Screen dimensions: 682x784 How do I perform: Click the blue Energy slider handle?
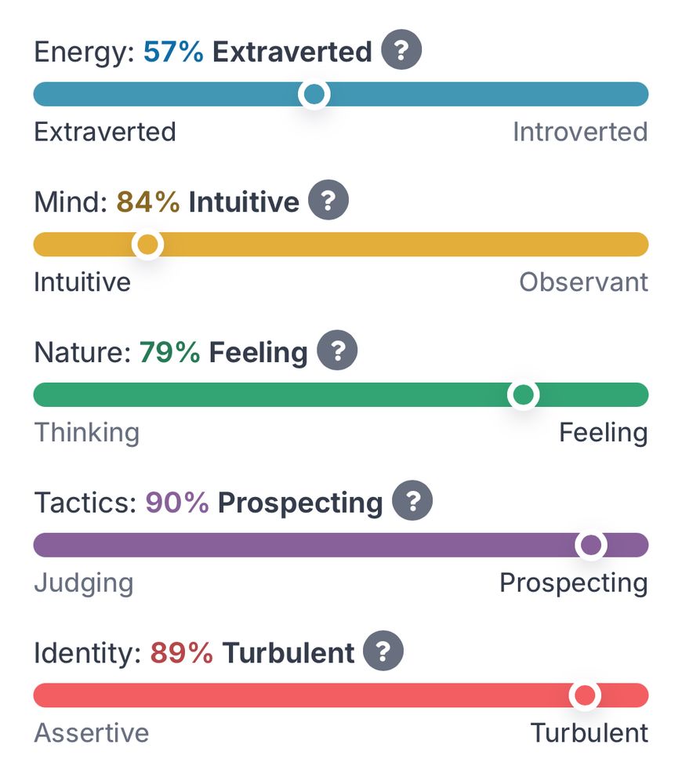pyautogui.click(x=314, y=94)
